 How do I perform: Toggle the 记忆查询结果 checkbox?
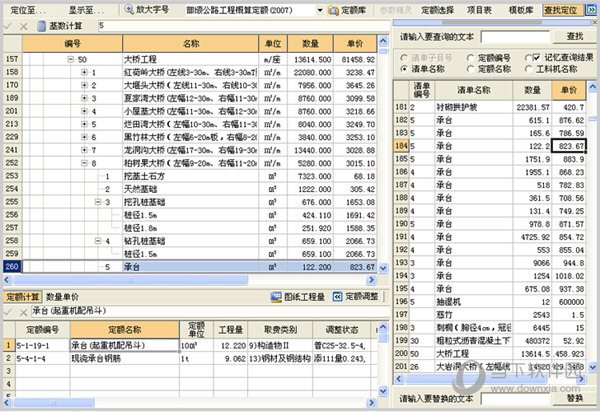(536, 58)
